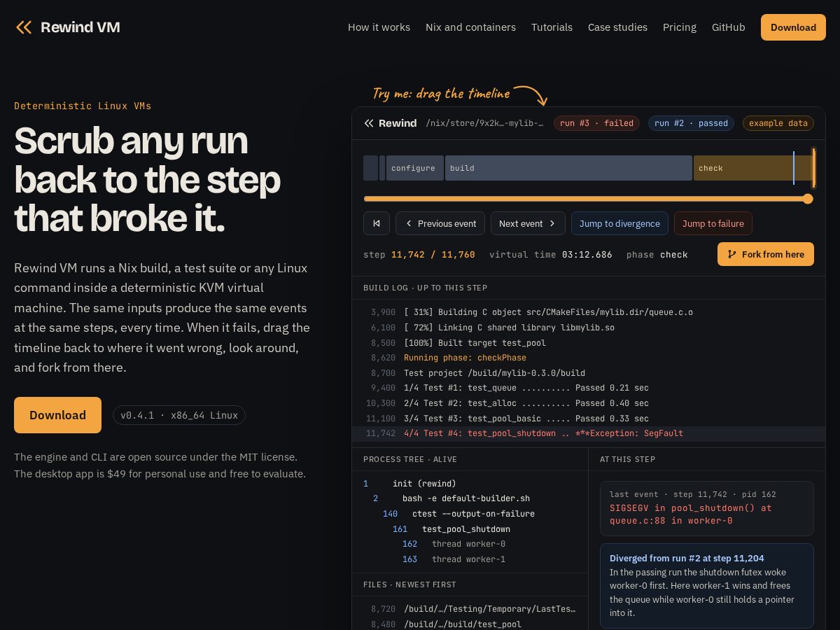This screenshot has height=630, width=840.
Task: Click the check phase on the timeline
Action: point(753,168)
